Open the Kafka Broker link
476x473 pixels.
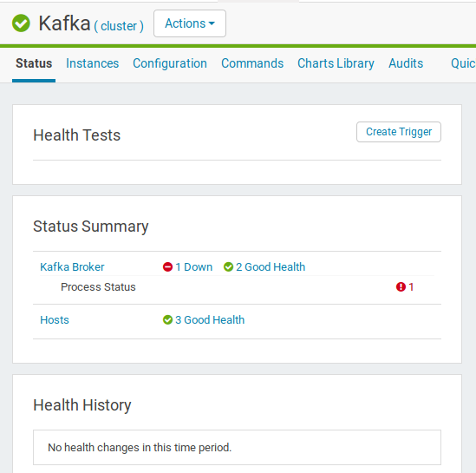click(x=72, y=267)
